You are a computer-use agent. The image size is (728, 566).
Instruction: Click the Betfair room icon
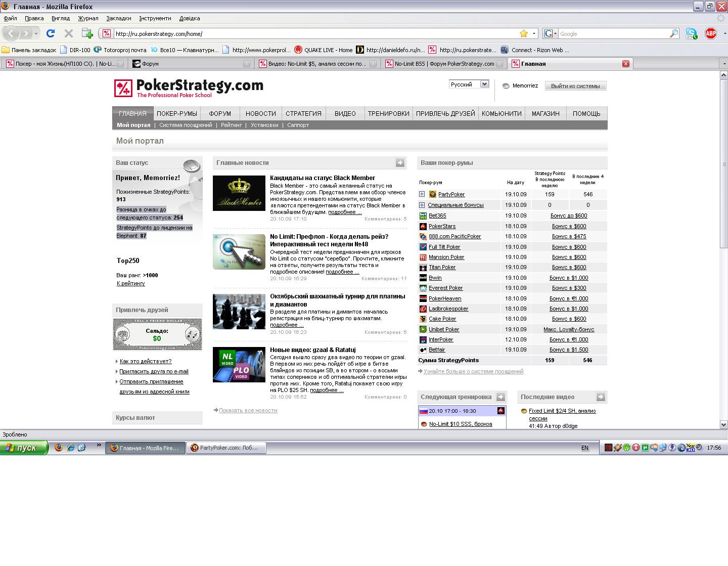pos(423,350)
